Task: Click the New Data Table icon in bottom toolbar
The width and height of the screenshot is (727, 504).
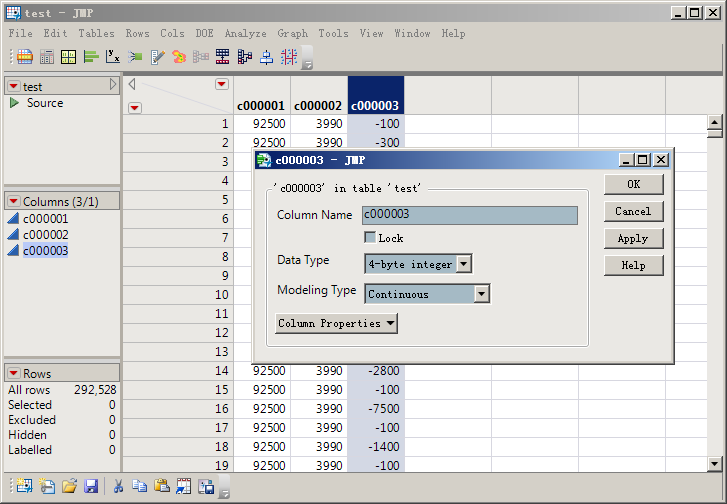Action: 23,487
